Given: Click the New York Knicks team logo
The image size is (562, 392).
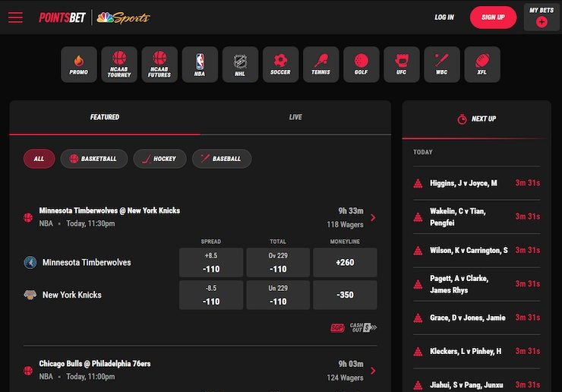Looking at the screenshot, I should click(x=30, y=295).
